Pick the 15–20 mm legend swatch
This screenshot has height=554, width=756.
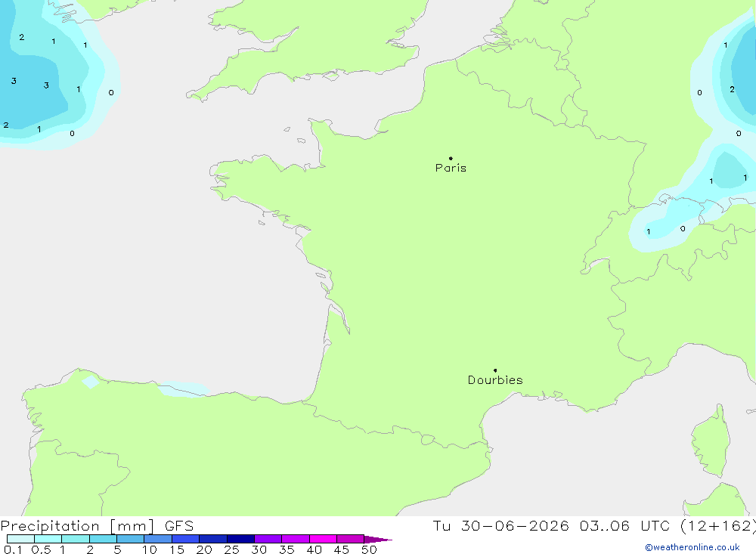pyautogui.click(x=186, y=539)
